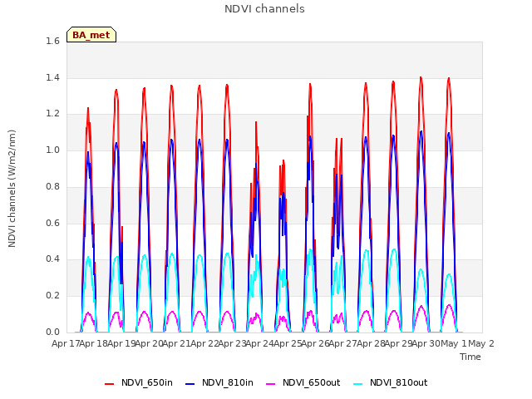Click the Apr 22 x-axis tick label
This screenshot has height=399, width=532.
tap(204, 343)
